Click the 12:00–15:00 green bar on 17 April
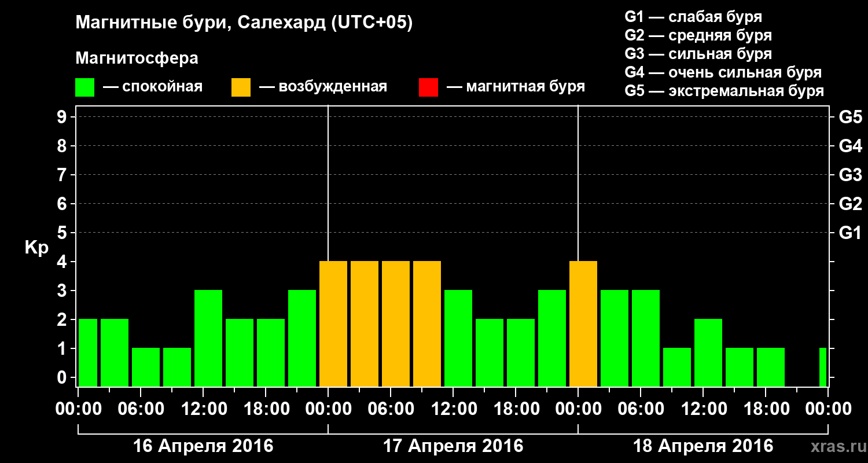 click(x=458, y=338)
